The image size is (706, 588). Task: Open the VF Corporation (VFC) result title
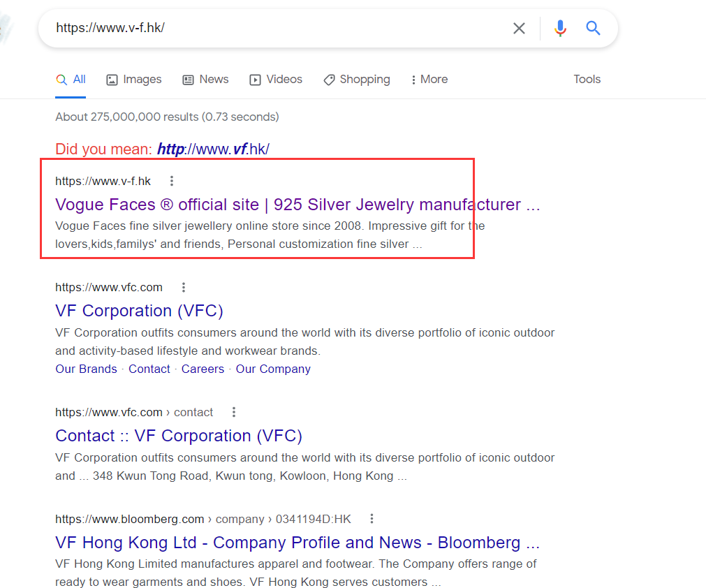click(139, 311)
